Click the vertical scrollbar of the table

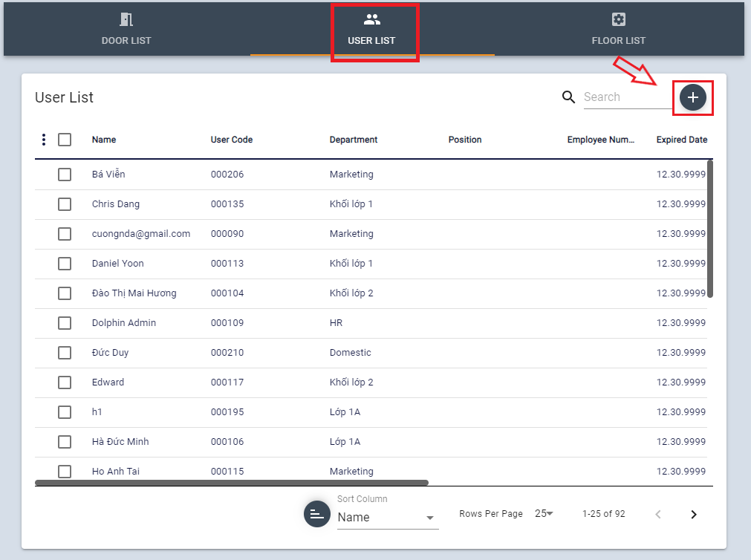[x=710, y=229]
